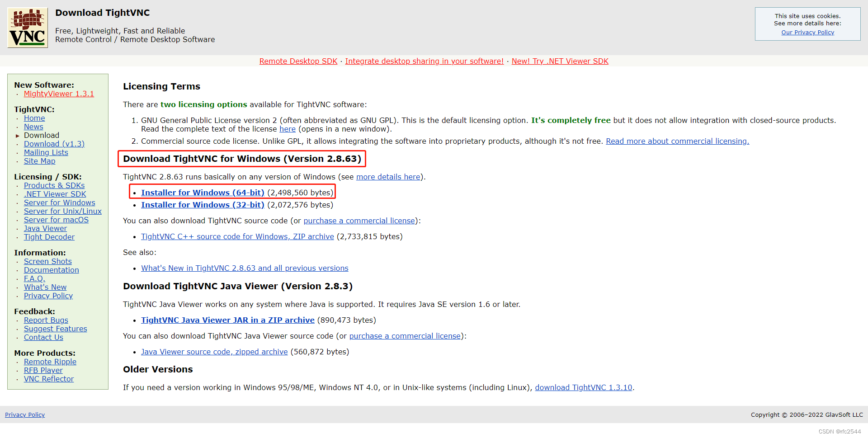868x438 pixels.
Task: Open the Remote Desktop SDK link
Action: (298, 61)
